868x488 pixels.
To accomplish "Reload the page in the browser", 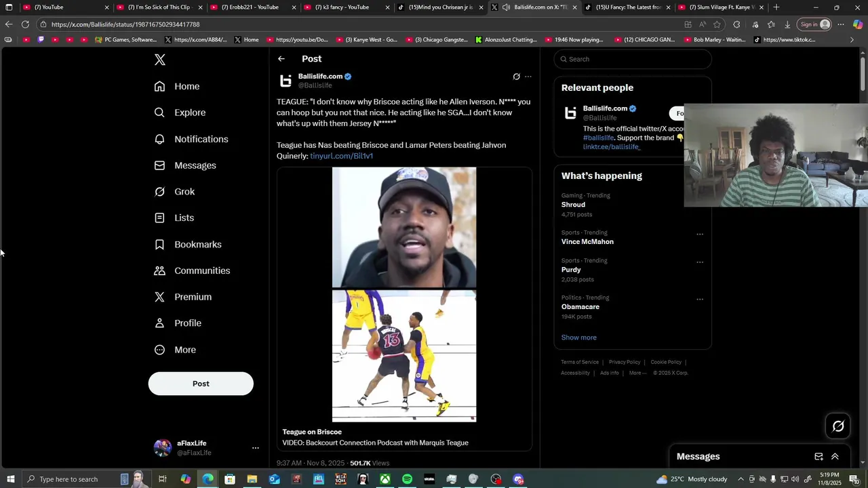I will point(25,24).
